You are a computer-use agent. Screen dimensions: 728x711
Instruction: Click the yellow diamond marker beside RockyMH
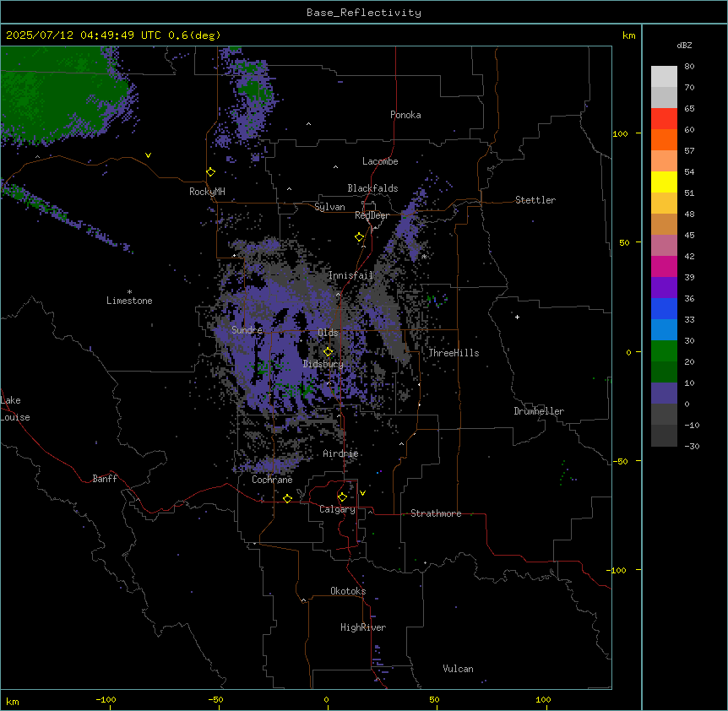[211, 172]
